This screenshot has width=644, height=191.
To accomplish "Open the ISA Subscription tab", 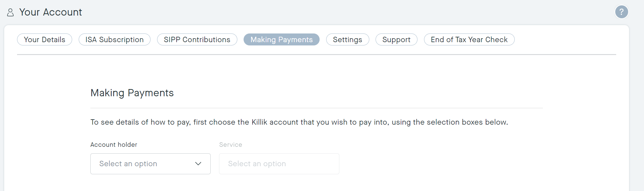I will click(114, 39).
